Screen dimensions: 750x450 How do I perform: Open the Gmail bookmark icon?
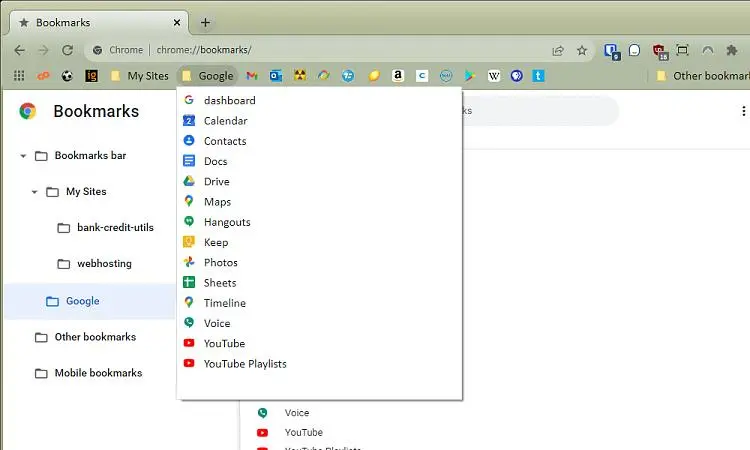point(252,76)
